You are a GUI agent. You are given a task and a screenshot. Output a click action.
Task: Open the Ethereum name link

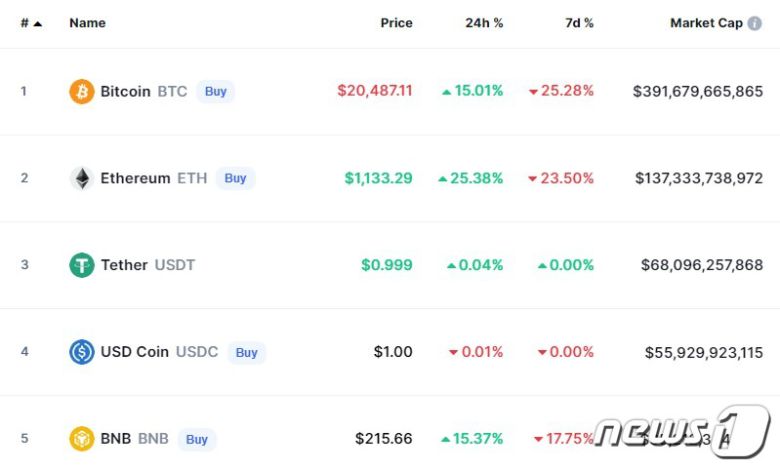tap(135, 179)
